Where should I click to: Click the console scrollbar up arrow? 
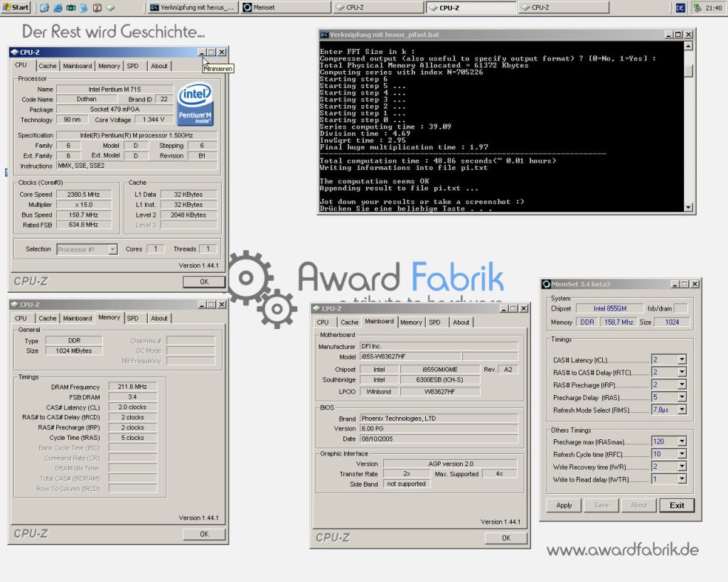(688, 46)
